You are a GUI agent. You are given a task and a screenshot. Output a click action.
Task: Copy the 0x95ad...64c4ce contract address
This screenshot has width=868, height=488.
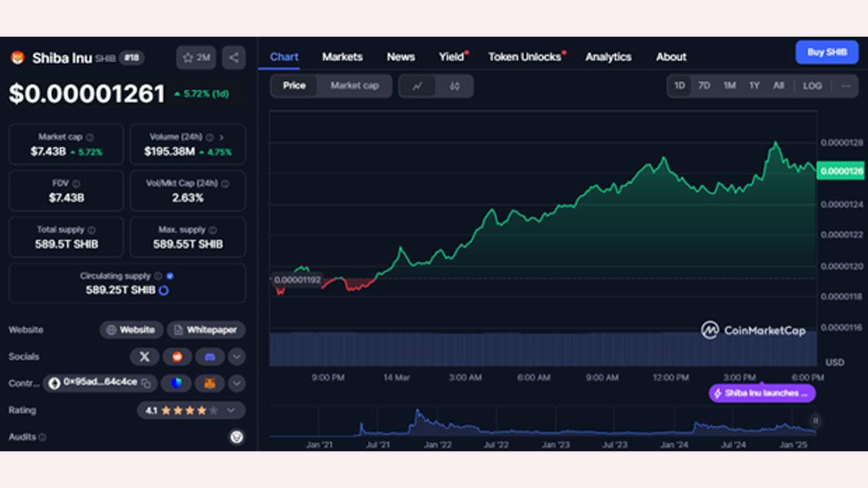(x=146, y=383)
